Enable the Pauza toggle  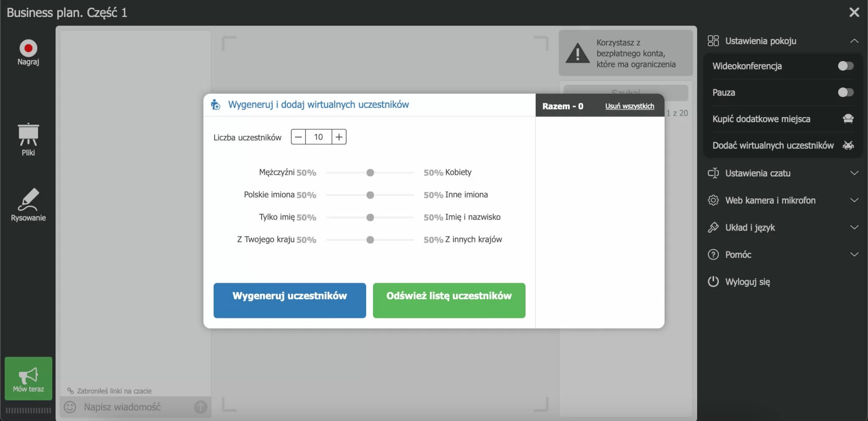(x=846, y=92)
